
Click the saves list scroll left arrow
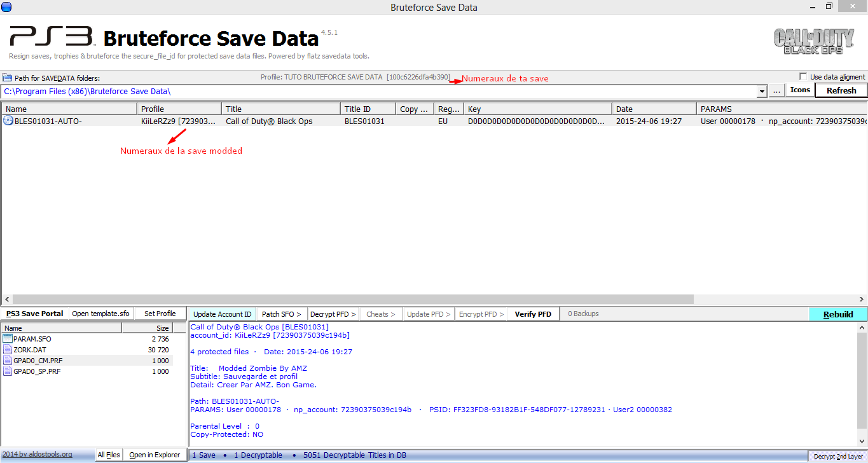coord(6,299)
